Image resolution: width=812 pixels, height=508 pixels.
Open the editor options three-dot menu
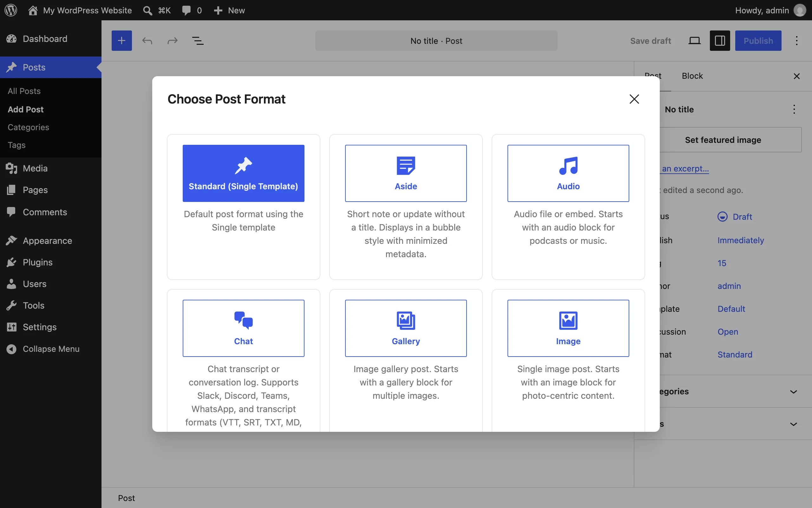[796, 41]
